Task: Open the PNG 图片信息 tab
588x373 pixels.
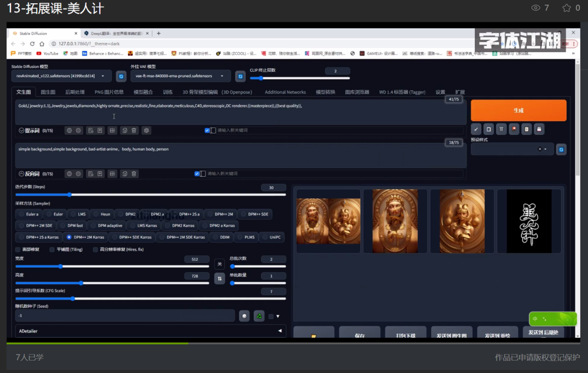Action: 109,92
